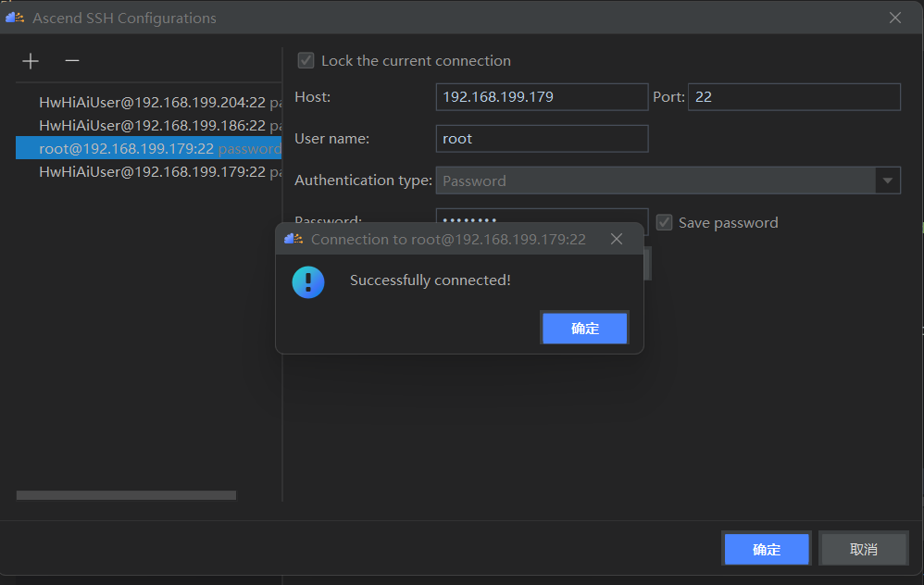
Task: Click the 'Host:' label
Action: coord(312,97)
